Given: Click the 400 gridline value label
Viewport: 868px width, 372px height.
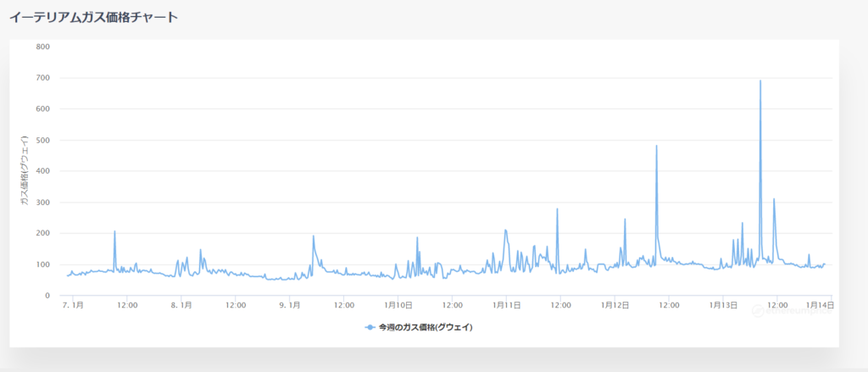Looking at the screenshot, I should tap(44, 171).
